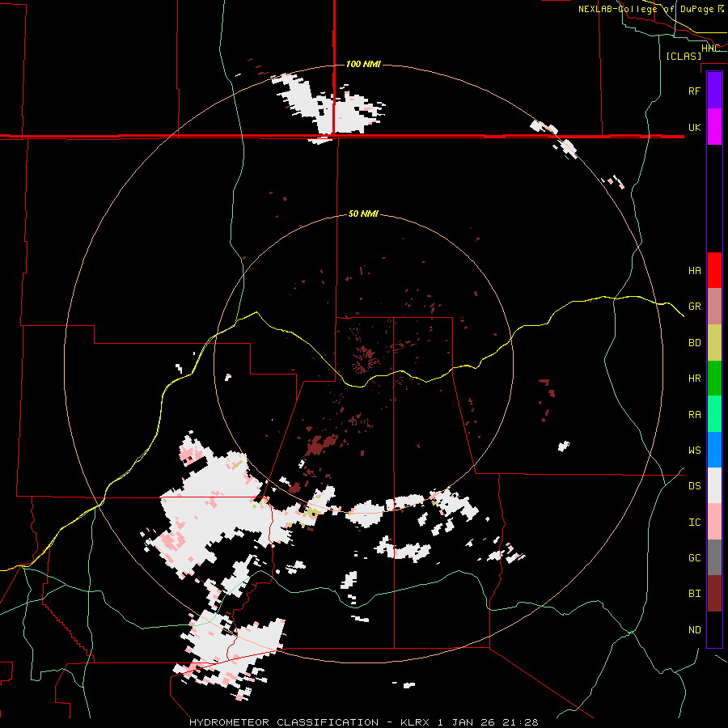
Task: Click the UK magenta legend swatch
Action: pos(714,127)
